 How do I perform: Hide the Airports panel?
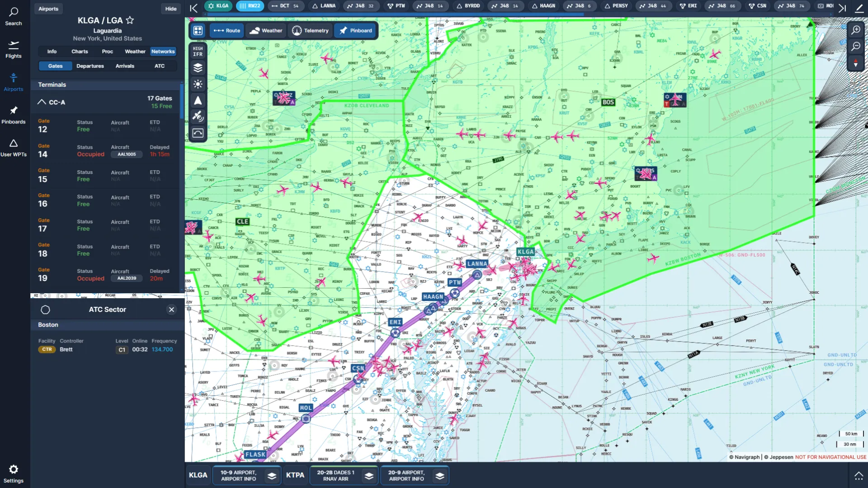[x=171, y=9]
